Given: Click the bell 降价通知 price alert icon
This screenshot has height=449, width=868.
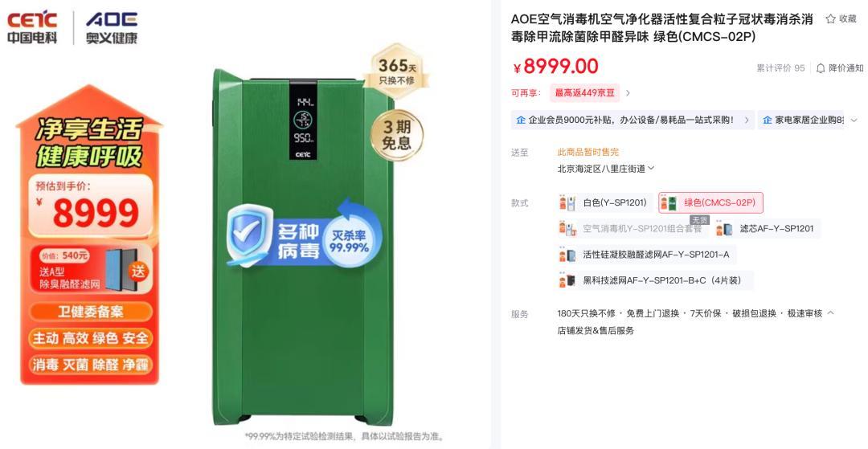Looking at the screenshot, I should pos(821,68).
